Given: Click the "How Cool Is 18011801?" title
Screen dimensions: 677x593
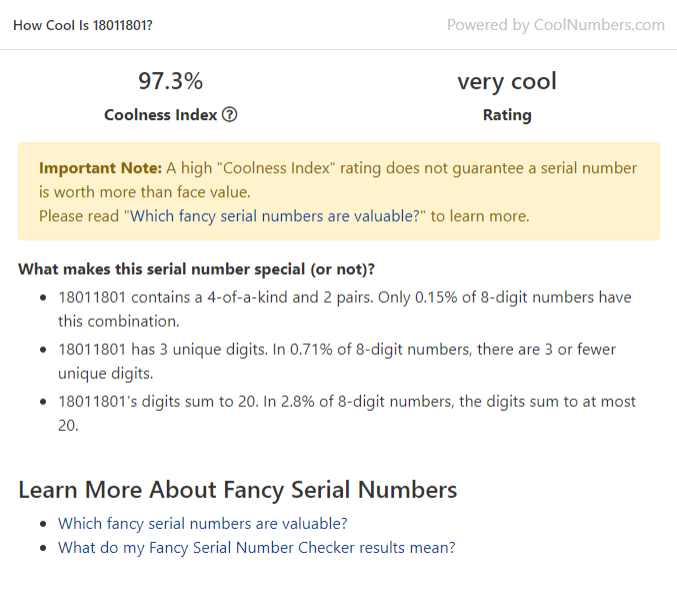Looking at the screenshot, I should pyautogui.click(x=83, y=25).
